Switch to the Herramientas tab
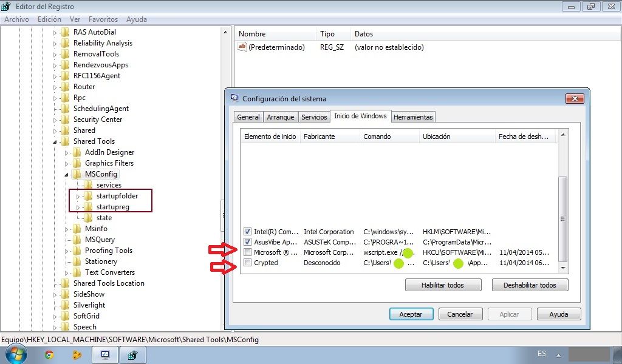The width and height of the screenshot is (622, 364). (x=413, y=117)
